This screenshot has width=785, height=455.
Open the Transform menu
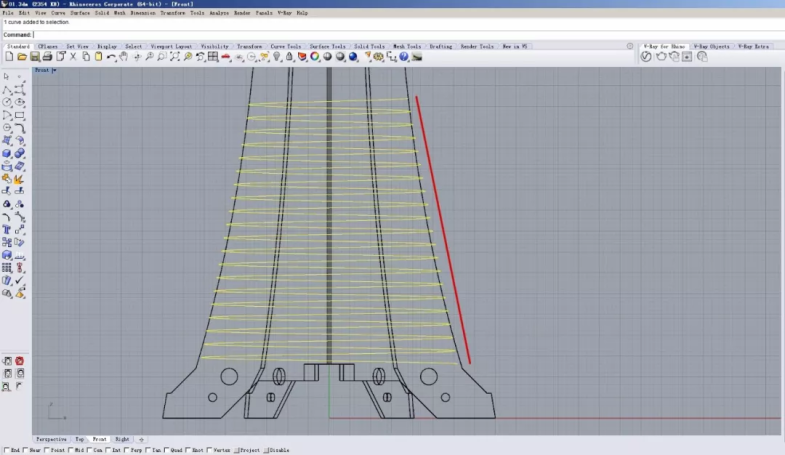(x=172, y=13)
